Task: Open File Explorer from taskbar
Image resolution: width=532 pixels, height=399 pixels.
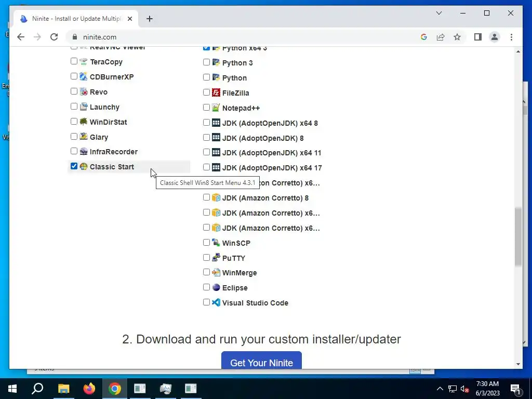Action: (x=63, y=389)
